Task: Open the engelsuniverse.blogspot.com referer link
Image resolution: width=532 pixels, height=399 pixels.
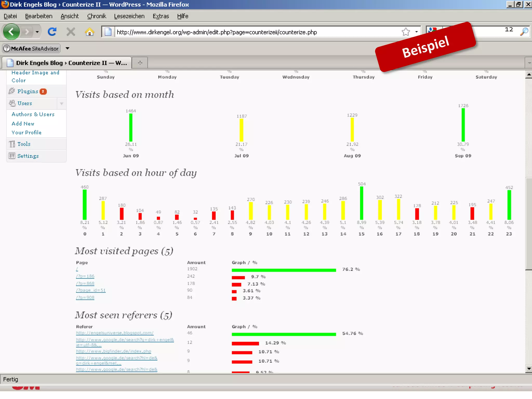Action: (x=115, y=333)
